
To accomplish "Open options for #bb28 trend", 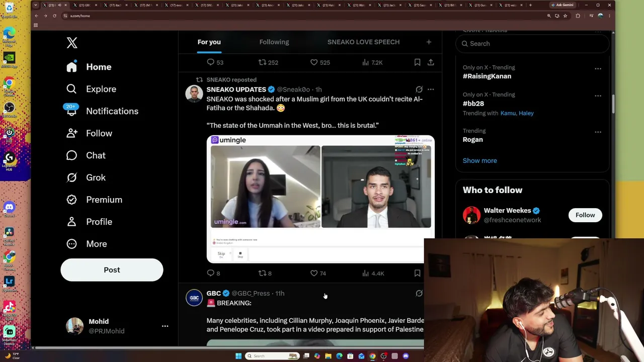I will tap(598, 96).
